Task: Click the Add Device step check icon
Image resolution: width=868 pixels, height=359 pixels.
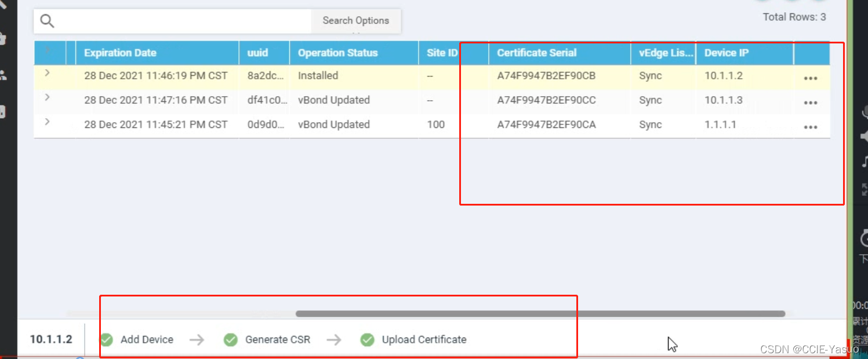Action: pyautogui.click(x=106, y=339)
